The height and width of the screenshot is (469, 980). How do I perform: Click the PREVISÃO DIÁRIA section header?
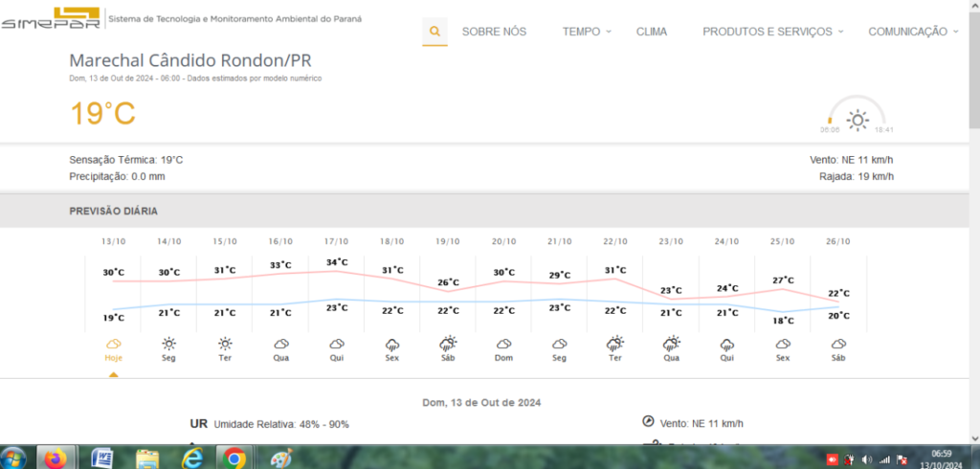[x=113, y=212]
